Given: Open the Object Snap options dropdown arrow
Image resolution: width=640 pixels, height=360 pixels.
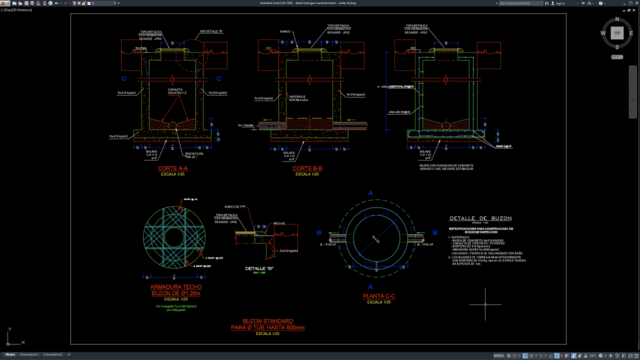Looking at the screenshot, I should tap(562, 356).
